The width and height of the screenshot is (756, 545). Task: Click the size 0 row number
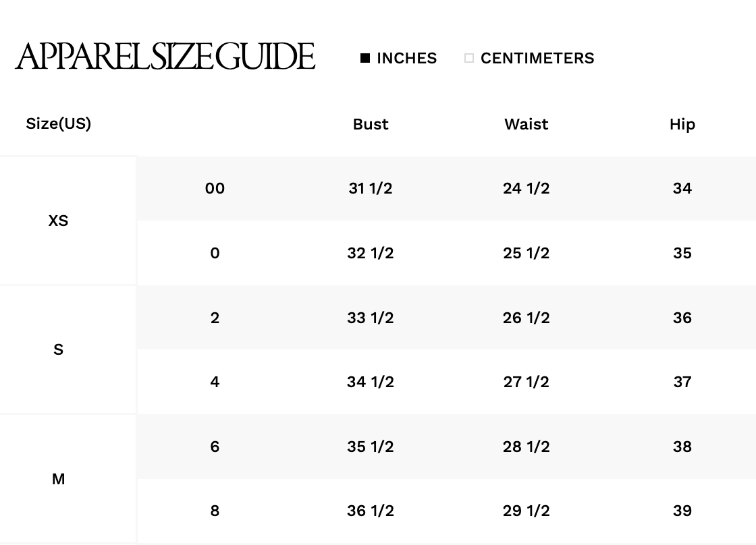click(x=215, y=253)
